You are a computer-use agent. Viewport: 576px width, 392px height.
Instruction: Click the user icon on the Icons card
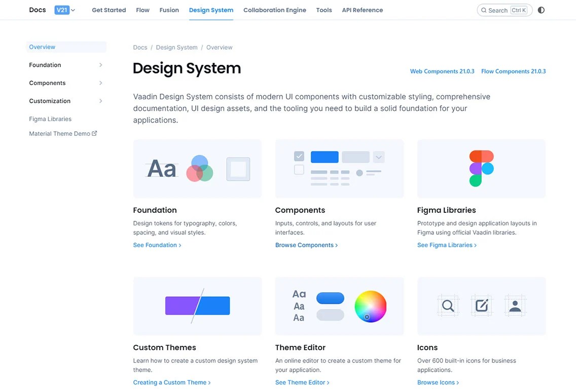(x=515, y=305)
